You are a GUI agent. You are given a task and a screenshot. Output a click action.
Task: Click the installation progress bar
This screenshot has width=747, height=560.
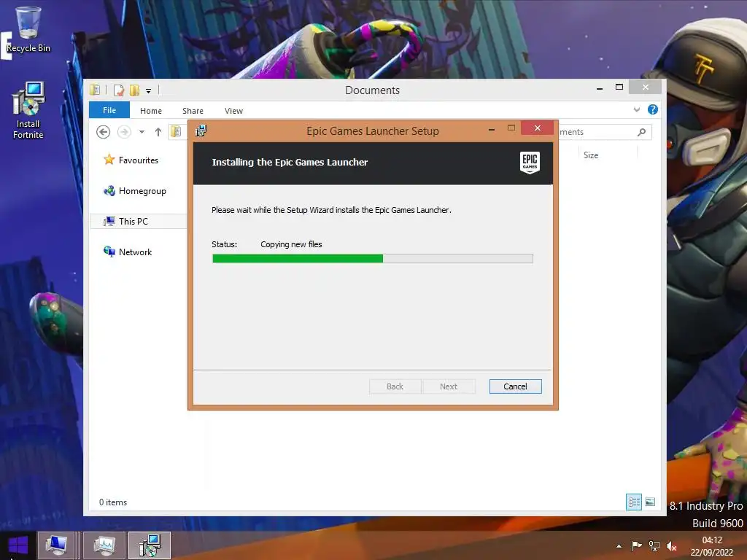point(373,259)
